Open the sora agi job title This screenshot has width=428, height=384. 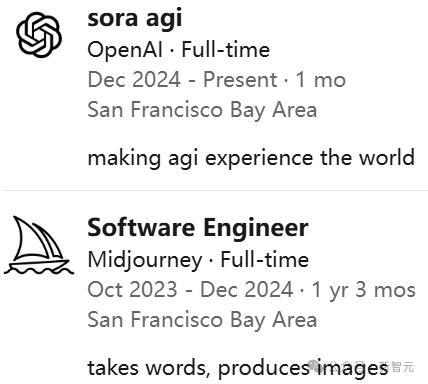135,19
